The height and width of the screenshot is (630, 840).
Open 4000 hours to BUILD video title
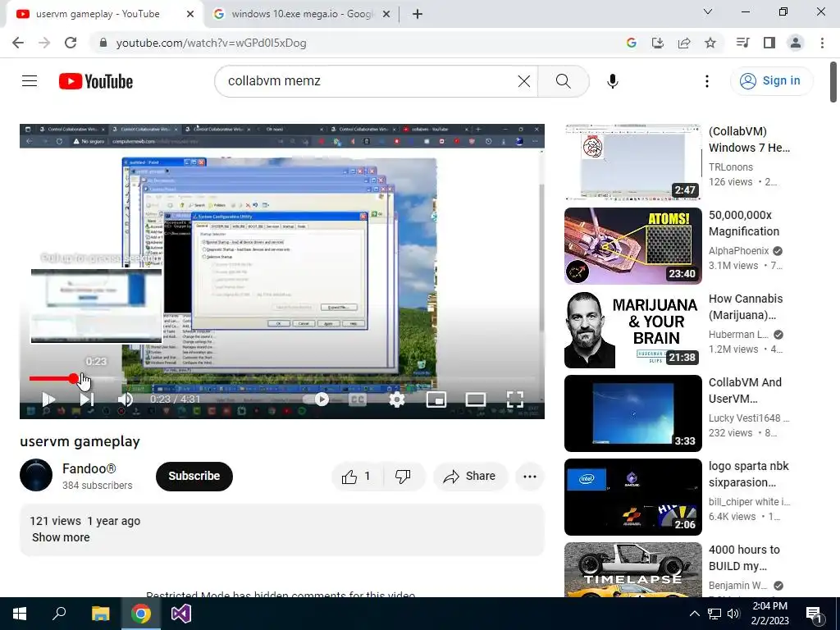pos(744,558)
